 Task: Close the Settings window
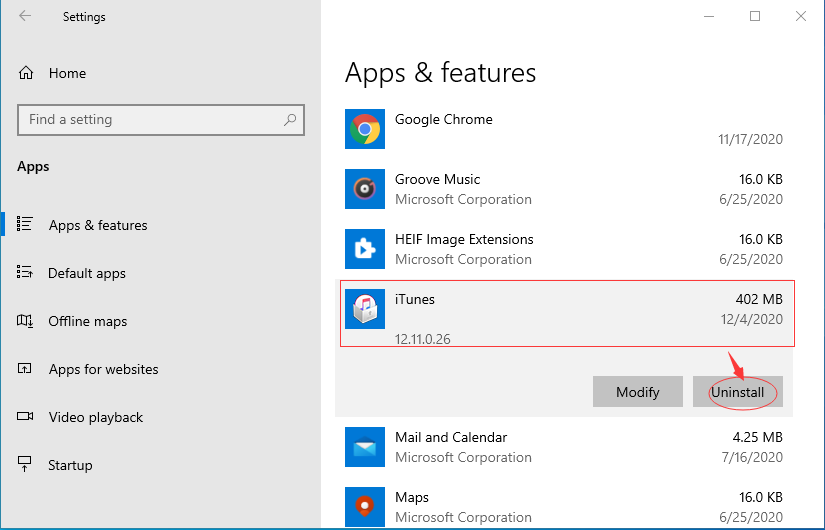click(801, 16)
